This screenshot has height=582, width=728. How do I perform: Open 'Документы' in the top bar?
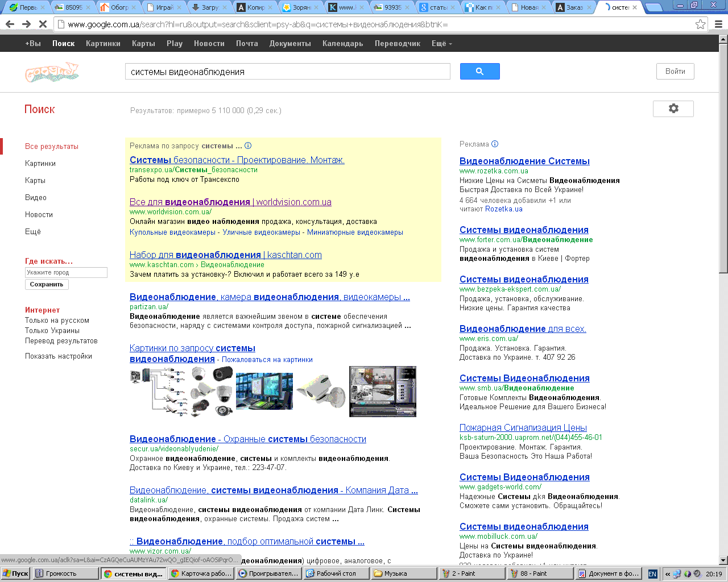click(x=290, y=43)
